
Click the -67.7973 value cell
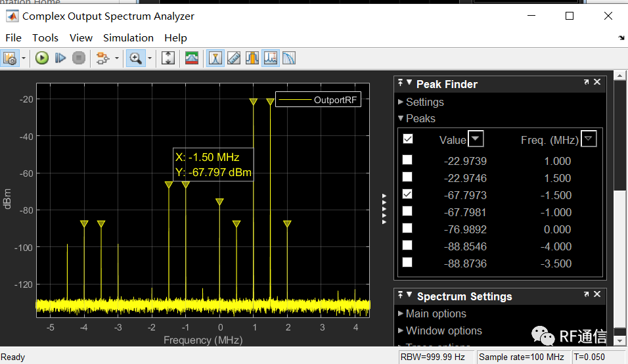tap(465, 195)
